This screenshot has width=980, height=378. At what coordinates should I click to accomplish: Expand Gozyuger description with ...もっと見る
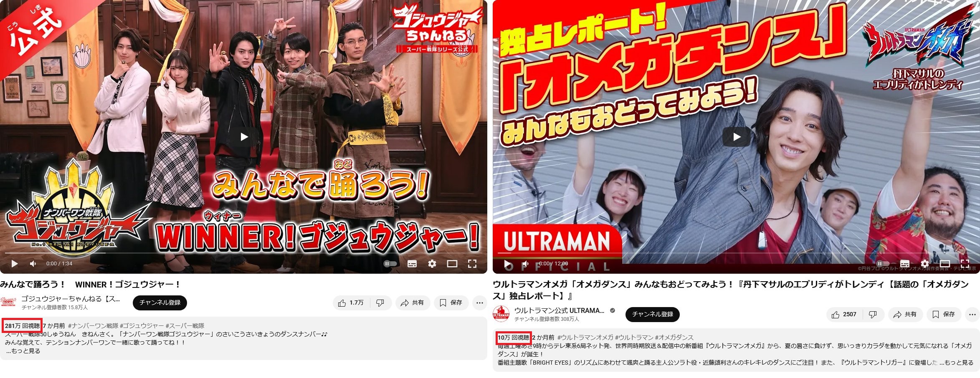23,351
